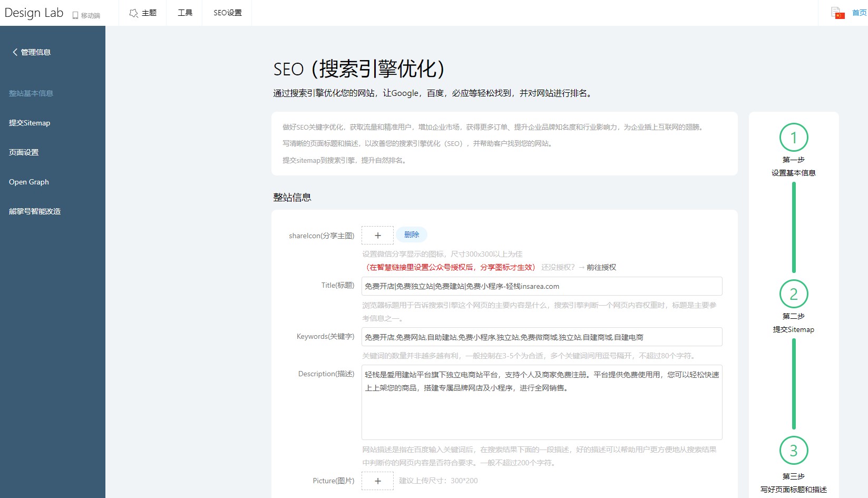Open the 工具 tools menu
Image resolution: width=868 pixels, height=498 pixels.
coord(185,13)
